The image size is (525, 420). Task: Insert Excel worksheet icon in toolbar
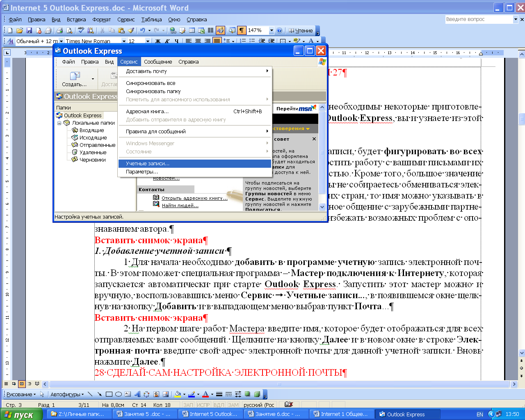pos(201,30)
